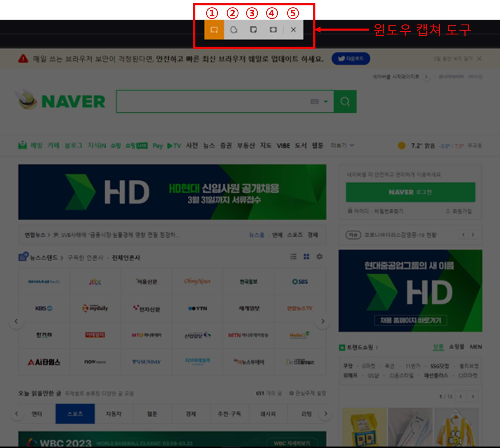Screen dimensions: 500x448
Task: Switch to the 스포츠 news tab in headline bar
Action: [x=295, y=235]
